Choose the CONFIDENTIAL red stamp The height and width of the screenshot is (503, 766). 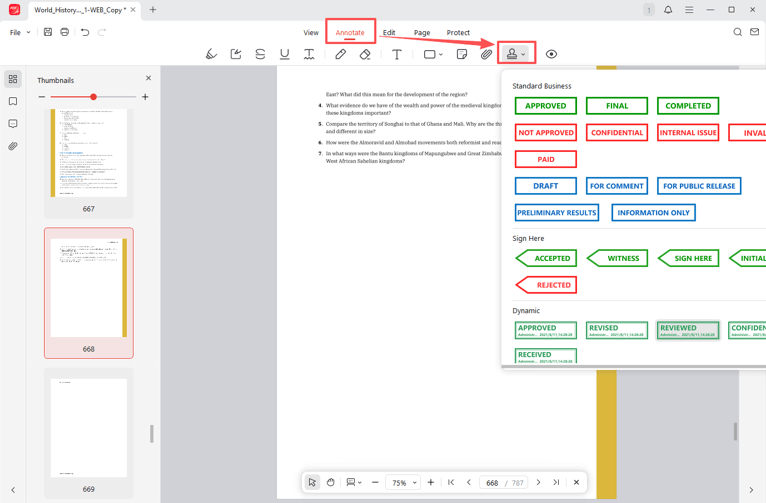tap(617, 132)
